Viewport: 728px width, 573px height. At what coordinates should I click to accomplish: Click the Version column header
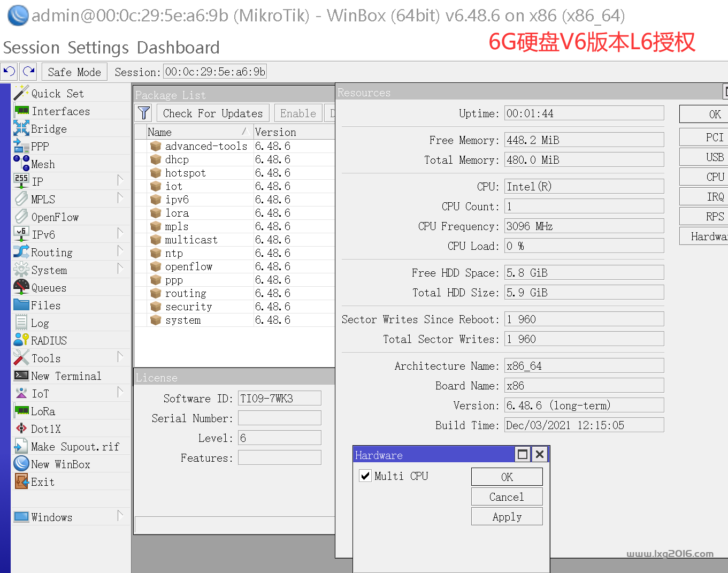coord(294,132)
